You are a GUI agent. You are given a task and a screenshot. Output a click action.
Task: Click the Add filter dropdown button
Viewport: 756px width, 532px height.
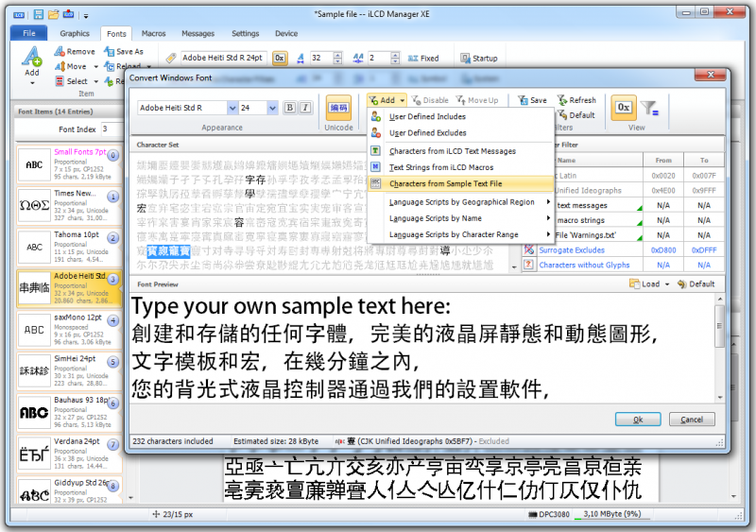pos(387,100)
